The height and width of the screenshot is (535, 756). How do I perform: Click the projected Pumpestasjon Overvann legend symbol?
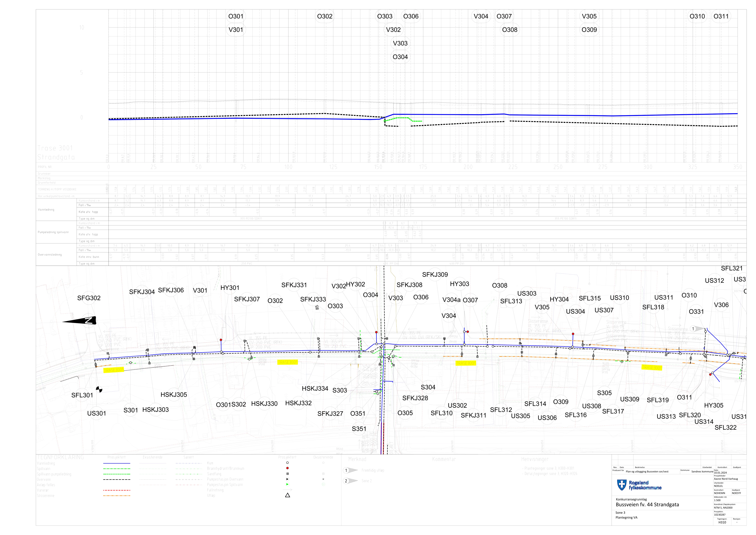[x=287, y=479]
